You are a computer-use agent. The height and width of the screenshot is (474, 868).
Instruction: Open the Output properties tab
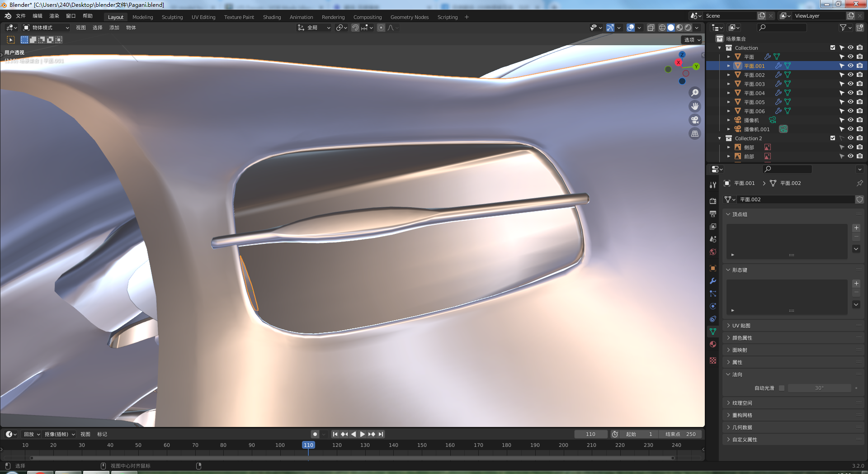pos(713,213)
